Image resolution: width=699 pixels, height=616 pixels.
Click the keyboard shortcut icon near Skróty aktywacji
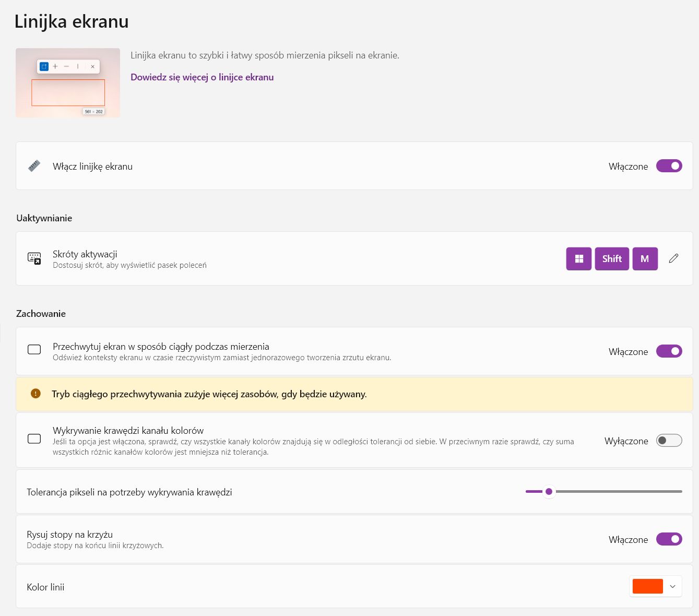point(34,258)
